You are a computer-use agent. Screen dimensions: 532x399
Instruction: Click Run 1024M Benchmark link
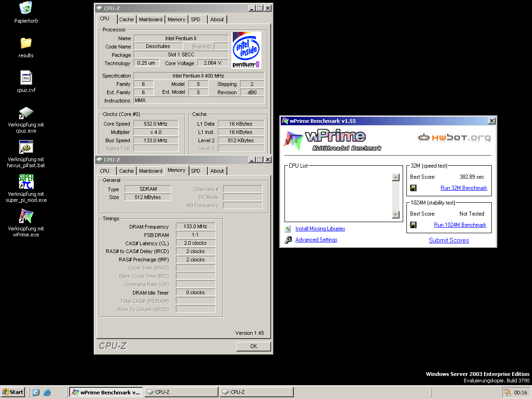(460, 225)
